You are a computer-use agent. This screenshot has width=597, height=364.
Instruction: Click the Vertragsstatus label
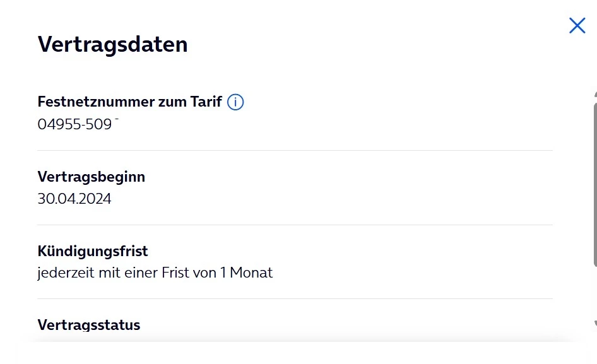(89, 325)
